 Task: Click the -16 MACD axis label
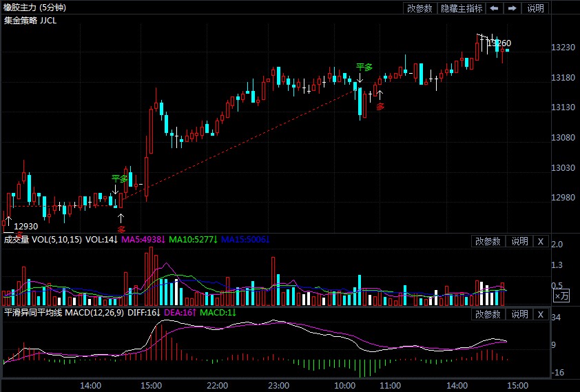[x=558, y=373]
